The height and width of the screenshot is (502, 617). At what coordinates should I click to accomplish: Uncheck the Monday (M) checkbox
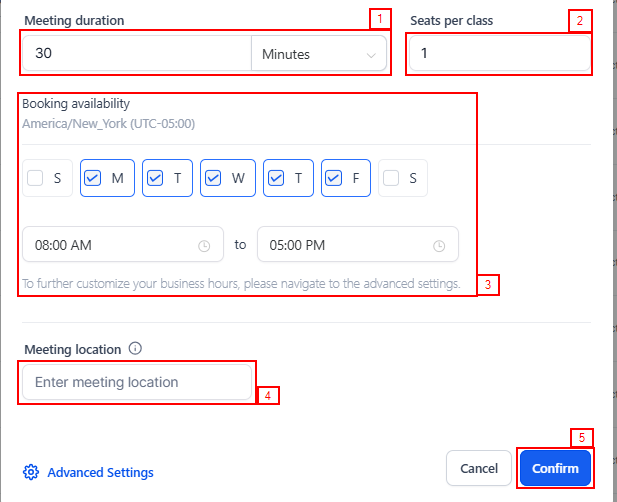(x=93, y=179)
